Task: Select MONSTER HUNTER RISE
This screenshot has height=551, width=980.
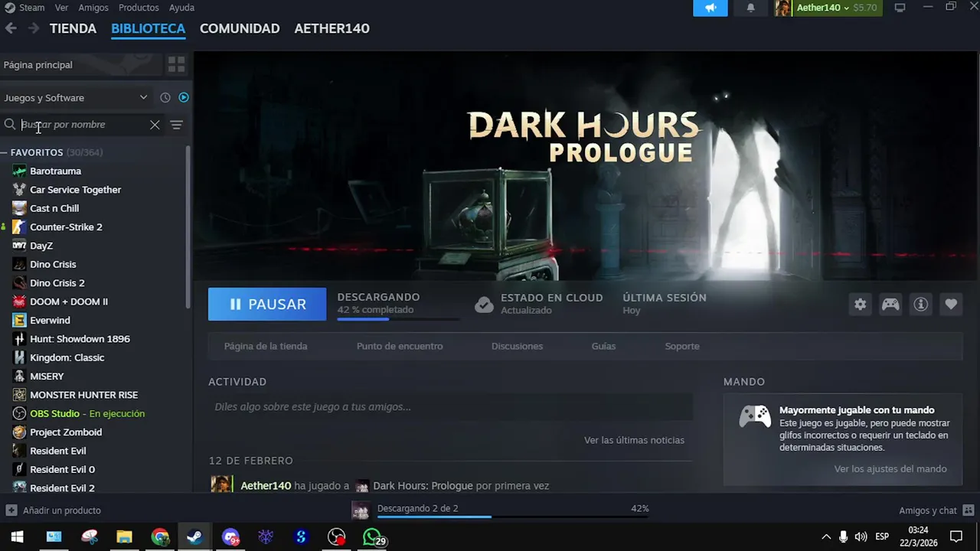Action: (x=83, y=395)
